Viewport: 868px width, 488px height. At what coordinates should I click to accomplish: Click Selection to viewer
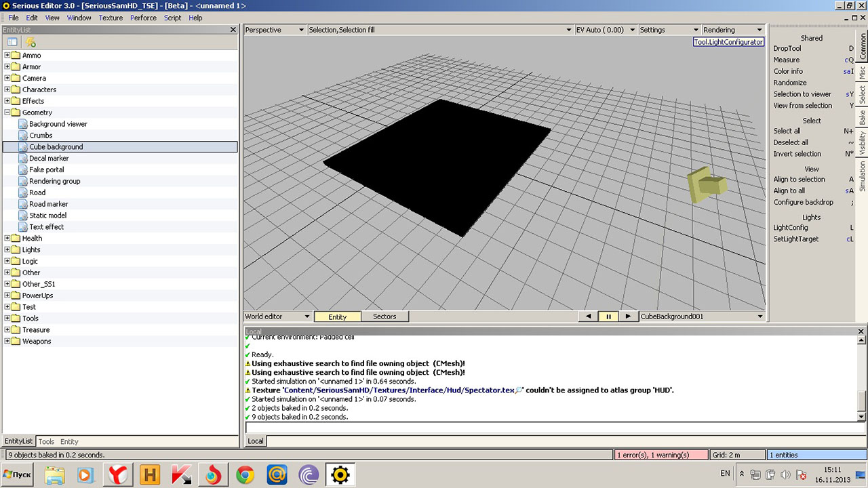pos(802,94)
